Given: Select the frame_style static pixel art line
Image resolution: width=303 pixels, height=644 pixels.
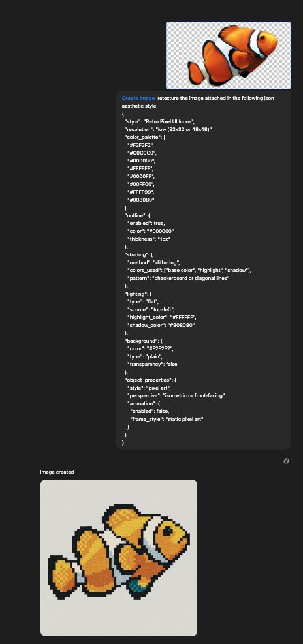Looking at the screenshot, I should point(167,419).
